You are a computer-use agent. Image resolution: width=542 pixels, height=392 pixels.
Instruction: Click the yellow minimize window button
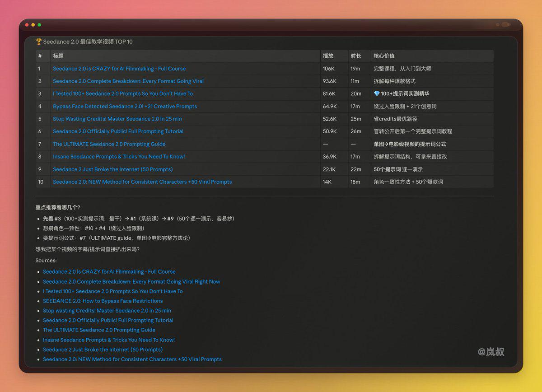click(x=33, y=25)
